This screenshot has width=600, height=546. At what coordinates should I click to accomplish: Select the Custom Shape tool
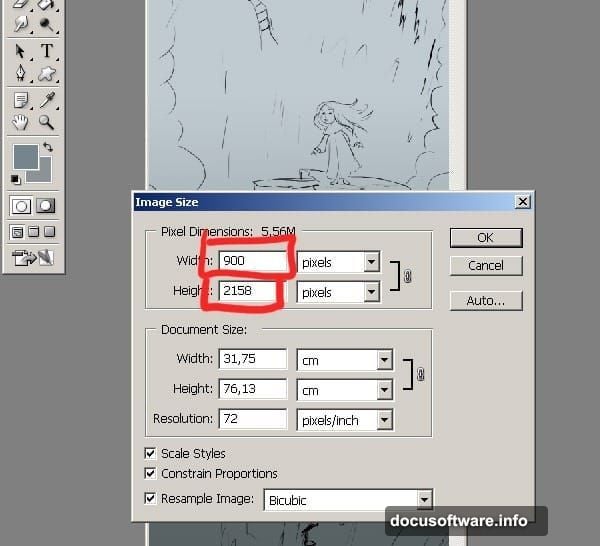(x=46, y=74)
